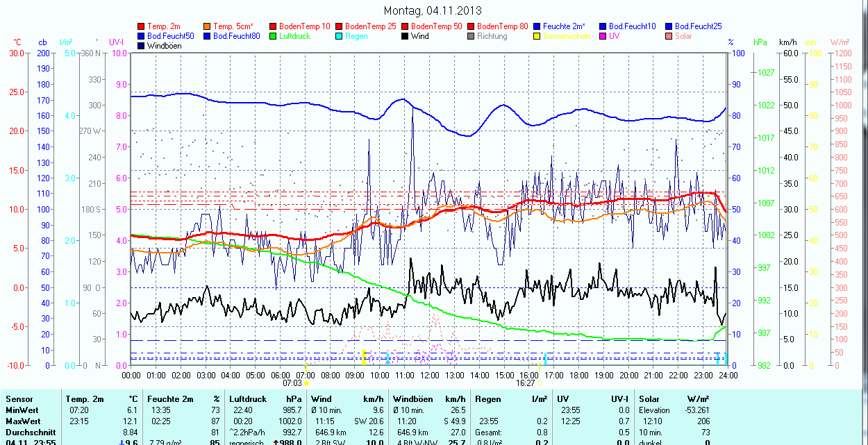Click the magenta UV legend square
Viewport: 868px width, 445px height.
(x=602, y=36)
